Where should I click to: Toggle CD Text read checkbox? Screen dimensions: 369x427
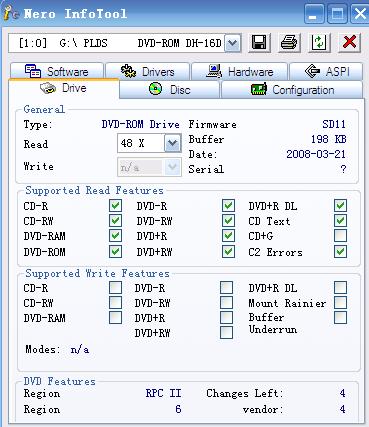(x=340, y=221)
